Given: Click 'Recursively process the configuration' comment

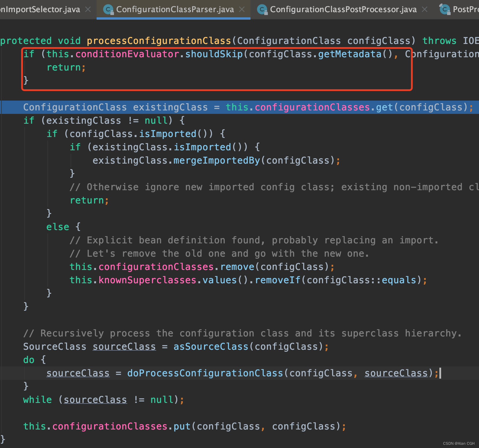Looking at the screenshot, I should [242, 333].
